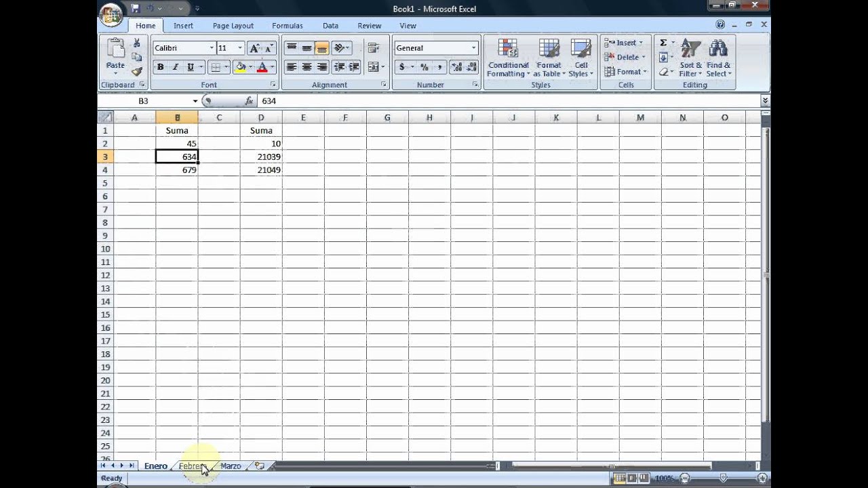Activate the Format Painter brush
The height and width of the screenshot is (488, 868).
click(136, 71)
